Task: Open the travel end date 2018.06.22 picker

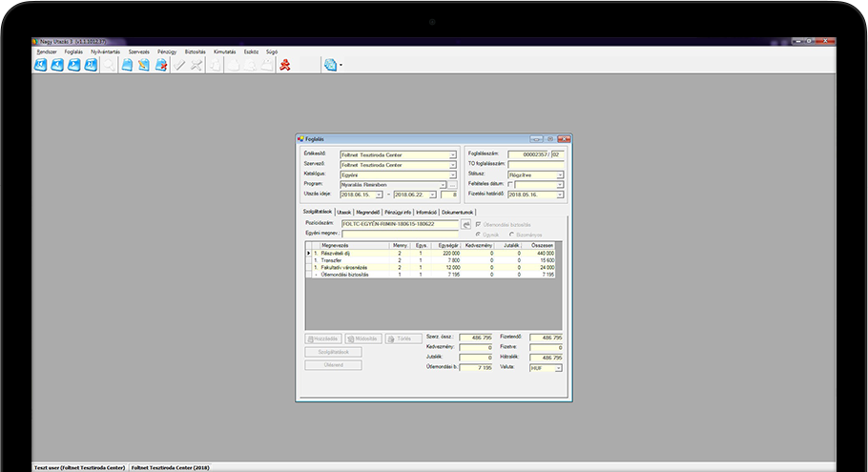Action: (432, 195)
